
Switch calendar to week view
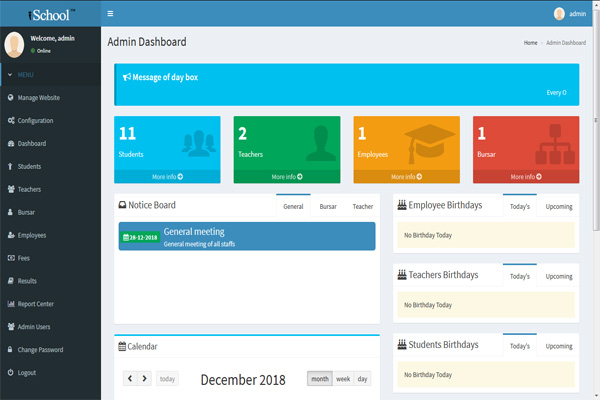point(343,379)
